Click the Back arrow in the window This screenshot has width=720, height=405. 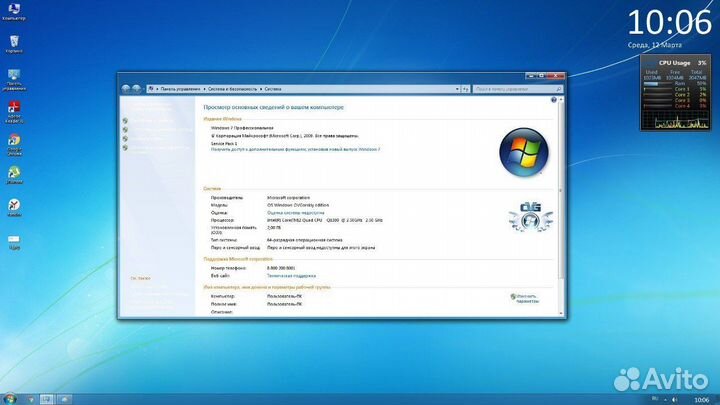[126, 88]
